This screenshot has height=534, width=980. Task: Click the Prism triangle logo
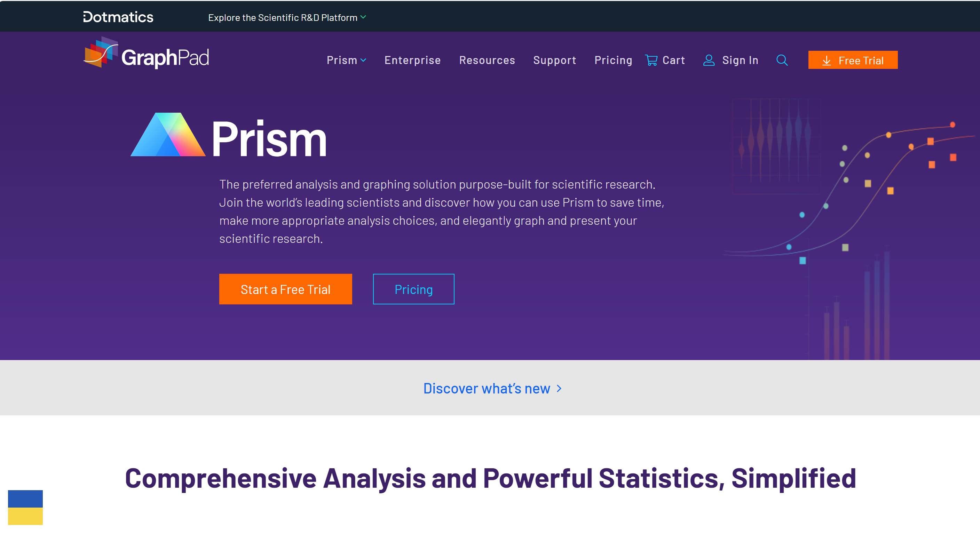pyautogui.click(x=168, y=135)
